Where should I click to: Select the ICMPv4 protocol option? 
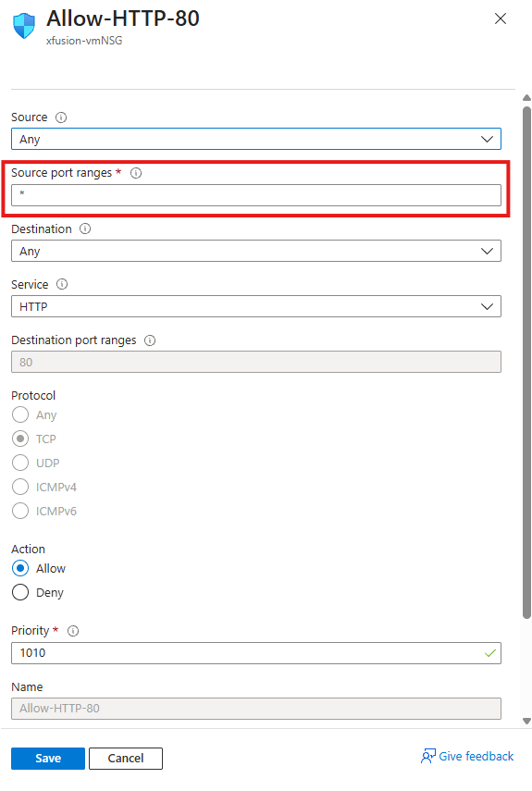(20, 487)
